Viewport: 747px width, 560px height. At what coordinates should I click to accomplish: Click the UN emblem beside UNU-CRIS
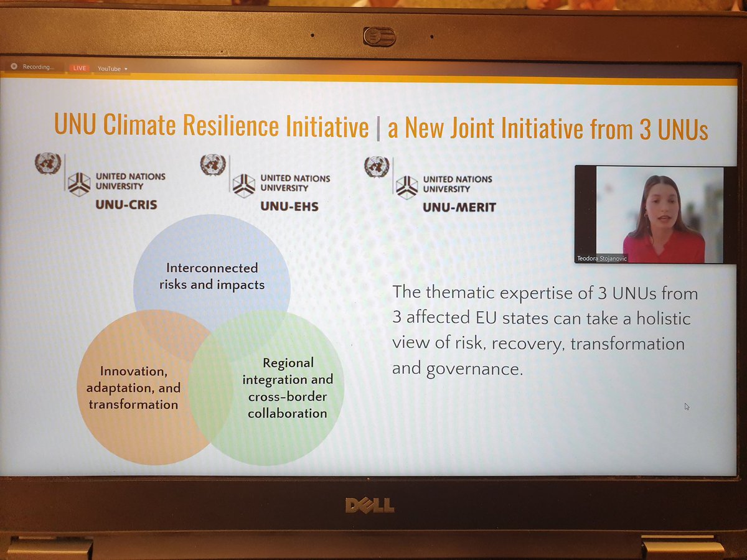coord(47,164)
